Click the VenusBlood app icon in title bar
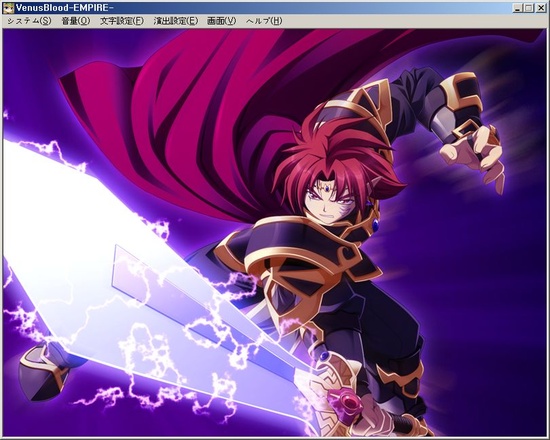This screenshot has height=440, width=550. [8, 8]
